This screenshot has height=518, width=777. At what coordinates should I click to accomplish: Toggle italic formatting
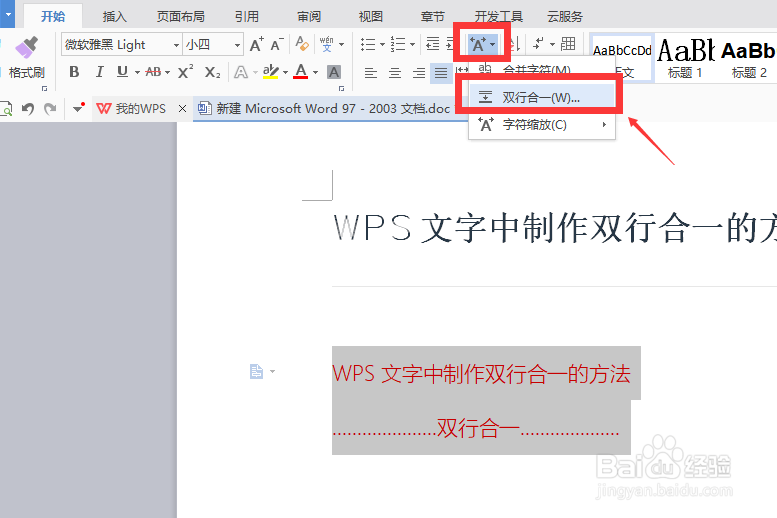pos(99,72)
